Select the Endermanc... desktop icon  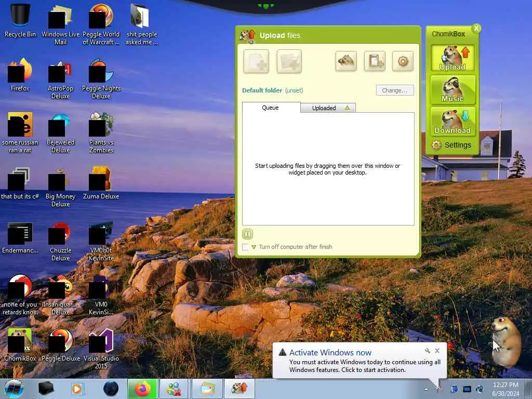pyautogui.click(x=20, y=237)
